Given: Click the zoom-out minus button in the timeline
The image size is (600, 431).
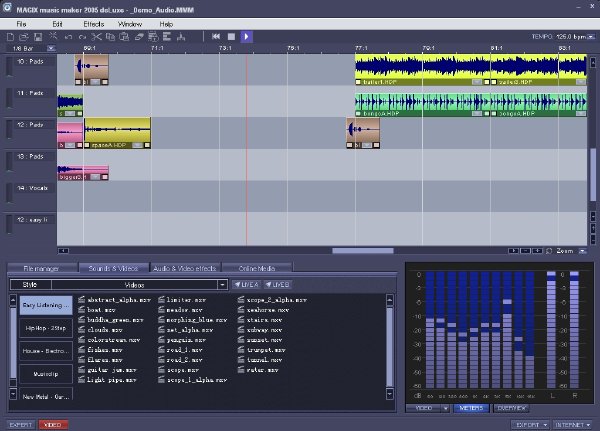Looking at the screenshot, I should coord(525,251).
